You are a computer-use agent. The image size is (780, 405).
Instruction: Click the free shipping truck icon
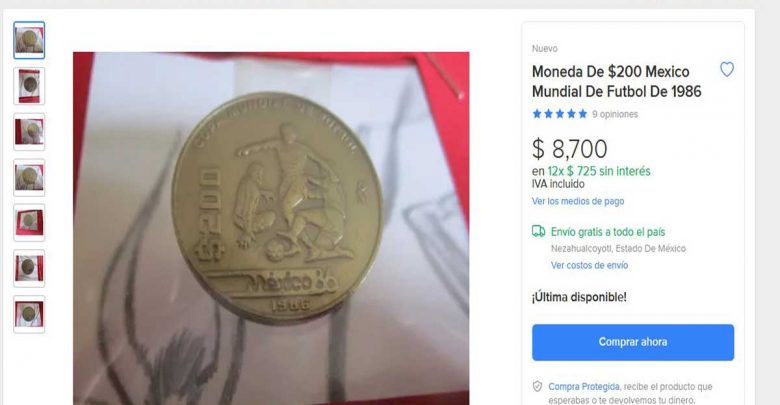click(538, 231)
